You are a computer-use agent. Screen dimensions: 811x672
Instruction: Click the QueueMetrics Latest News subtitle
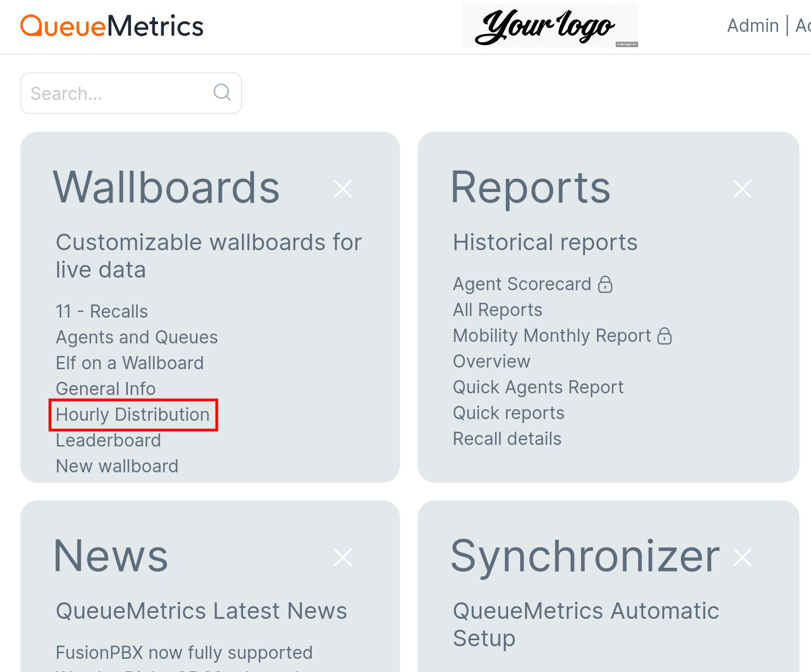pos(201,611)
